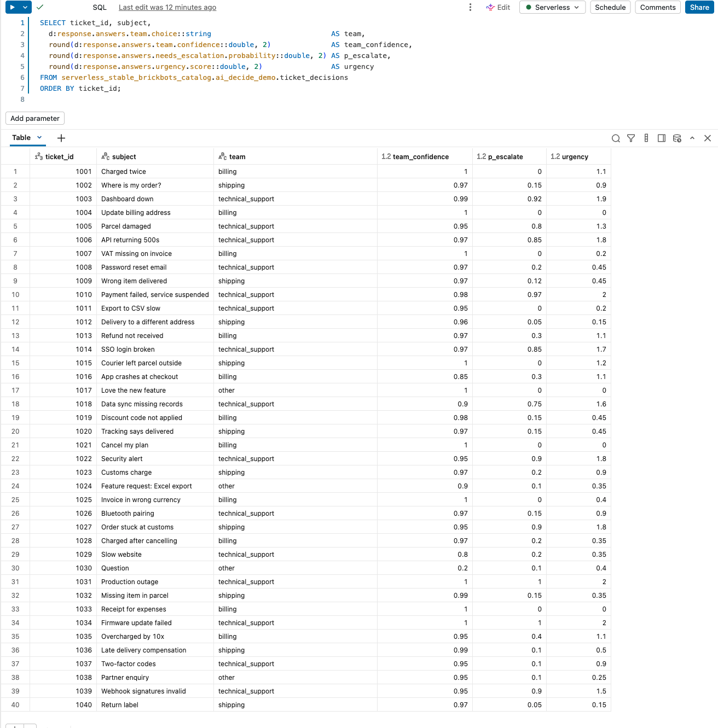
Task: Select the Table results tab
Action: [21, 138]
